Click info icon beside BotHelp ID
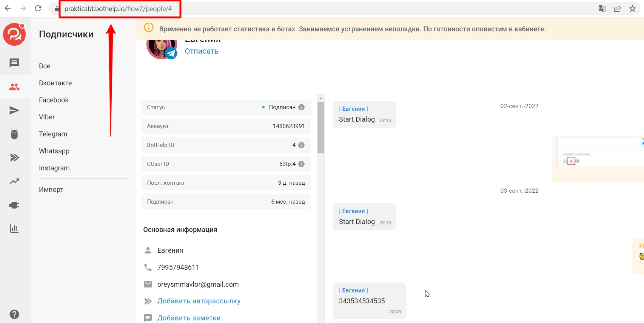Image resolution: width=644 pixels, height=323 pixels. coord(301,145)
